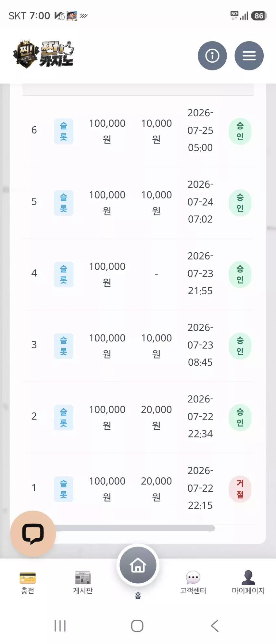
Task: Open 게시판 from bottom navigation
Action: (83, 583)
